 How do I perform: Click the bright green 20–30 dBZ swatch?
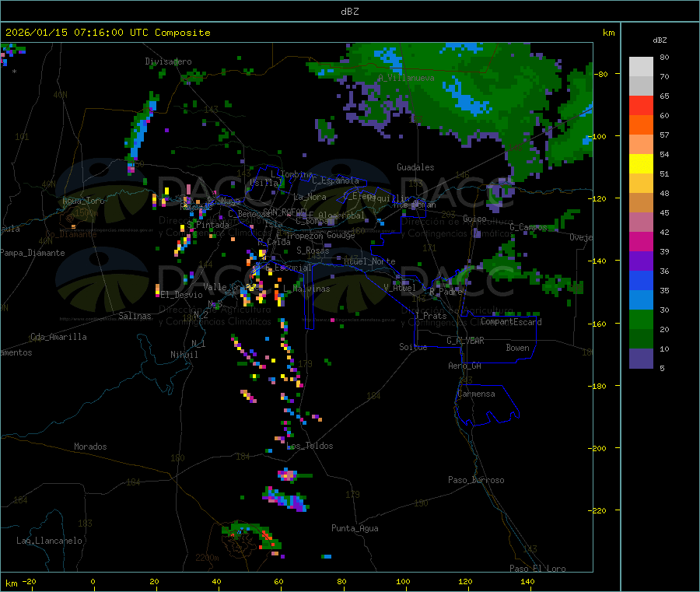pyautogui.click(x=641, y=320)
